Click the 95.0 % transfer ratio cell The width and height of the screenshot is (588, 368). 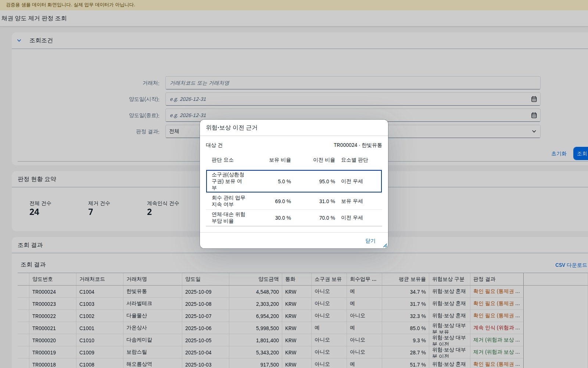click(x=327, y=181)
